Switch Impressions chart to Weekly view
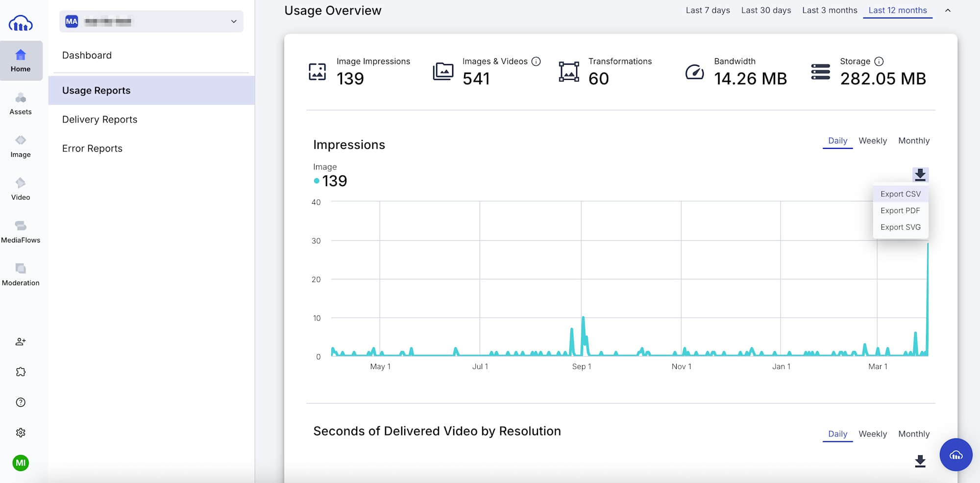 click(872, 141)
